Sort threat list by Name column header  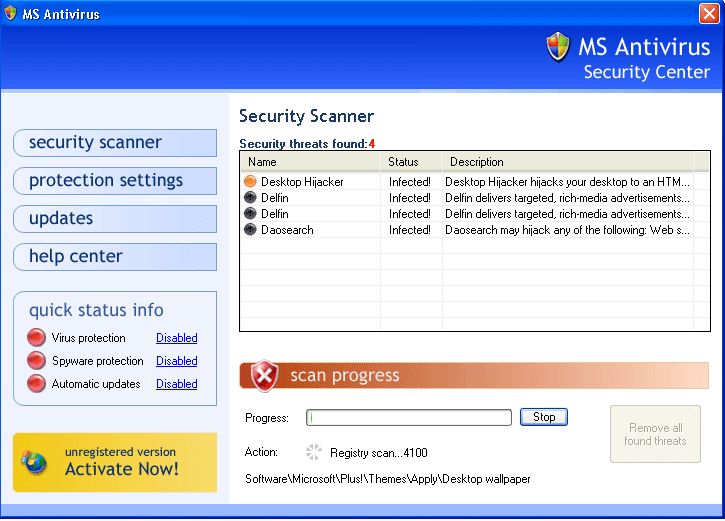click(310, 162)
